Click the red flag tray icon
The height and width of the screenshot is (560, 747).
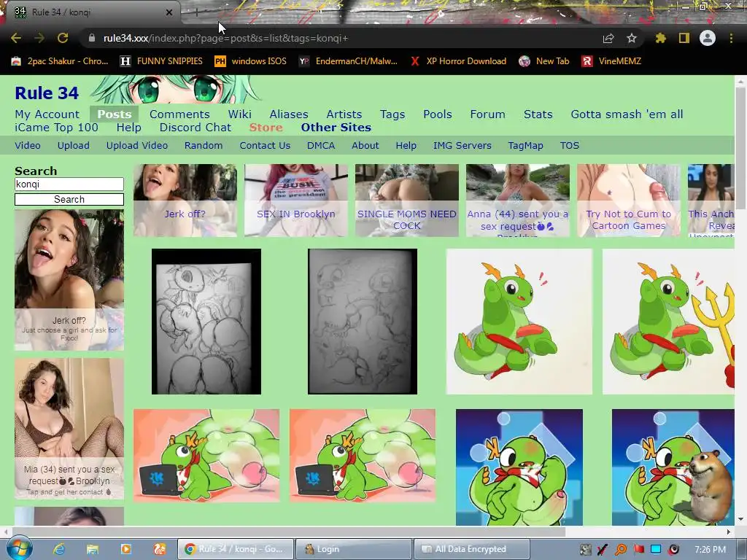click(x=638, y=549)
